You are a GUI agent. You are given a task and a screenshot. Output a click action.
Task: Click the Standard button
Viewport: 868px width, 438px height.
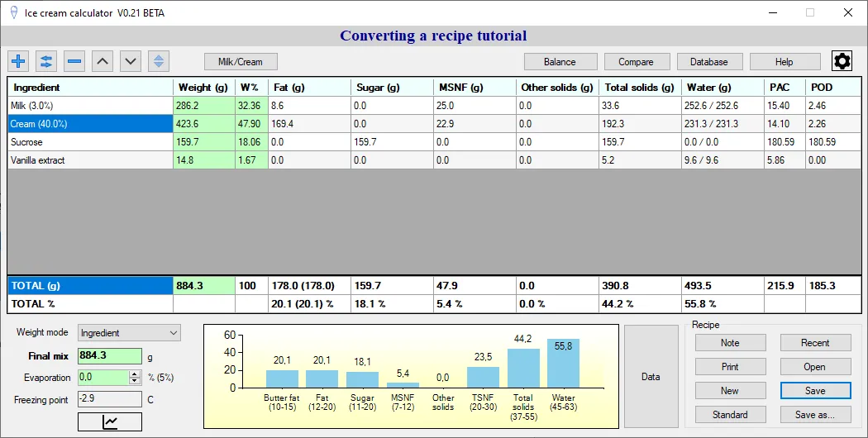(730, 414)
